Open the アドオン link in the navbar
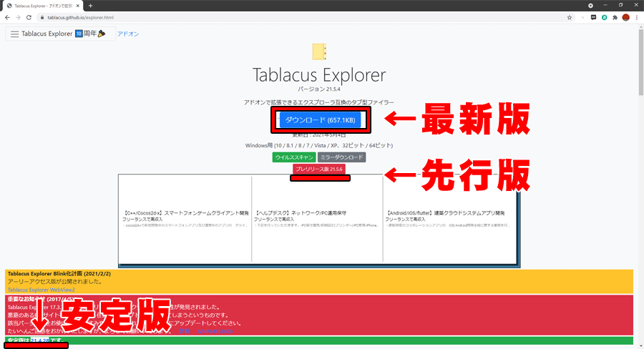 (128, 34)
